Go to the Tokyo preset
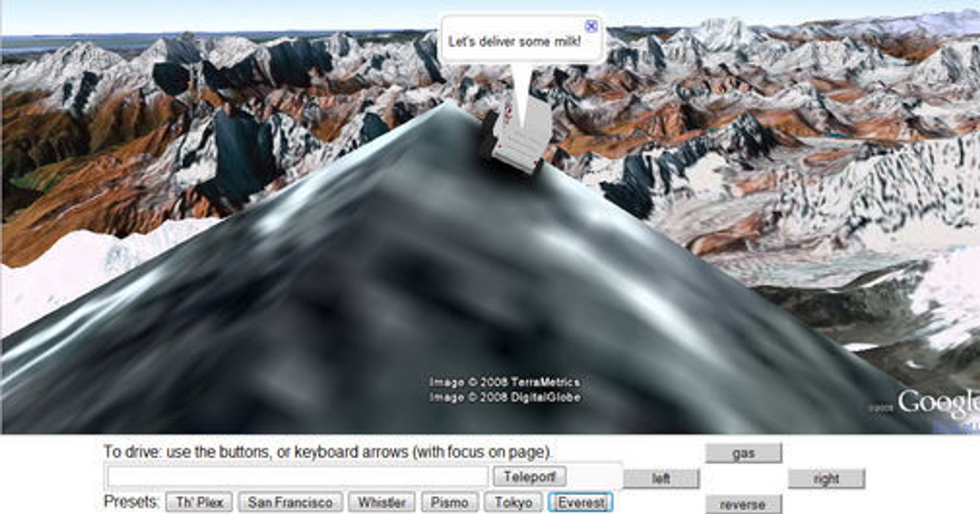 click(513, 502)
